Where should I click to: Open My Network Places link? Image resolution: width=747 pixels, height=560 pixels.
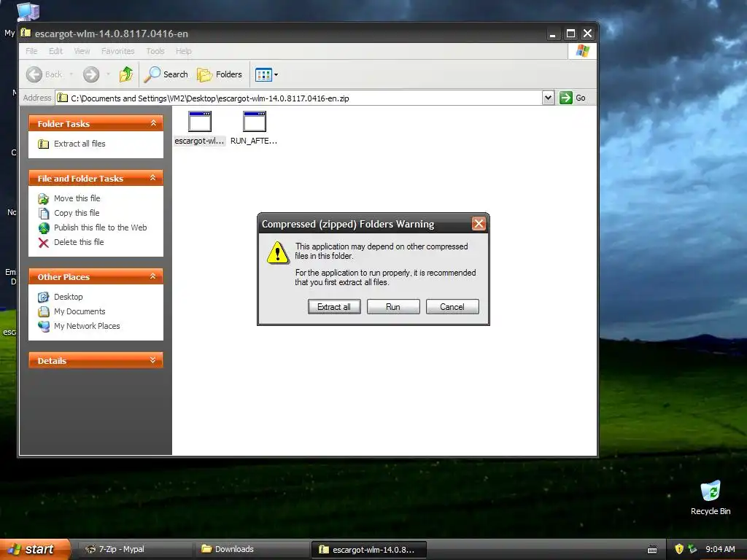(x=87, y=326)
